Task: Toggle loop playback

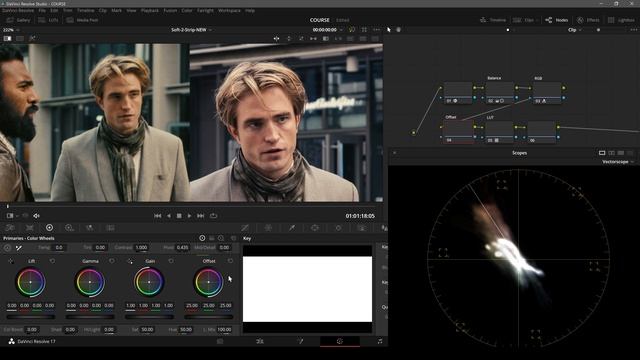Action: click(x=213, y=216)
